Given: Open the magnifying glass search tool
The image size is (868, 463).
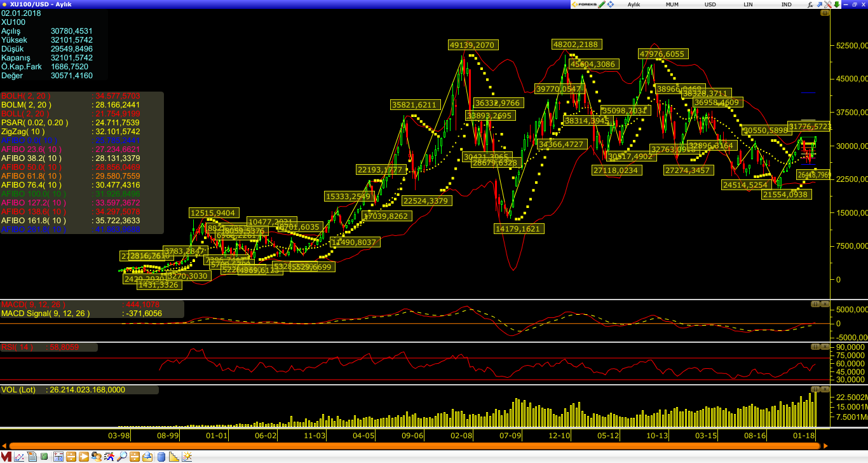Looking at the screenshot, I should pyautogui.click(x=121, y=457).
